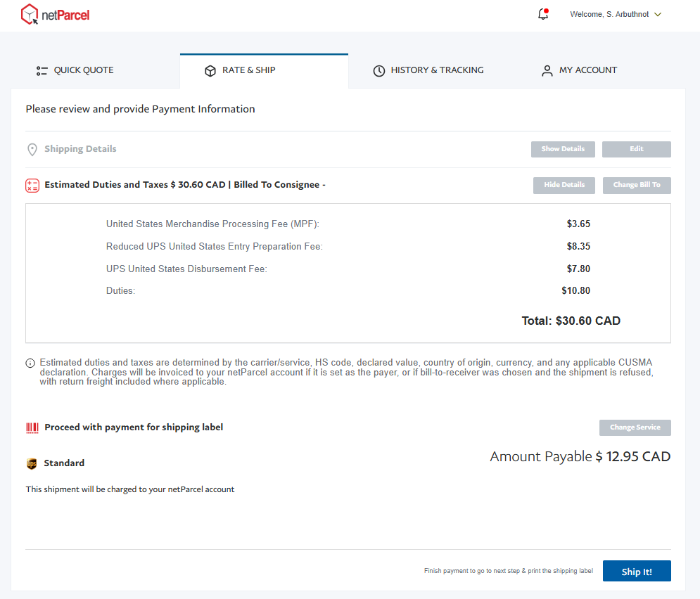Image resolution: width=700 pixels, height=599 pixels.
Task: Click the UPS United States Disbursement Fee label
Action: coord(186,269)
